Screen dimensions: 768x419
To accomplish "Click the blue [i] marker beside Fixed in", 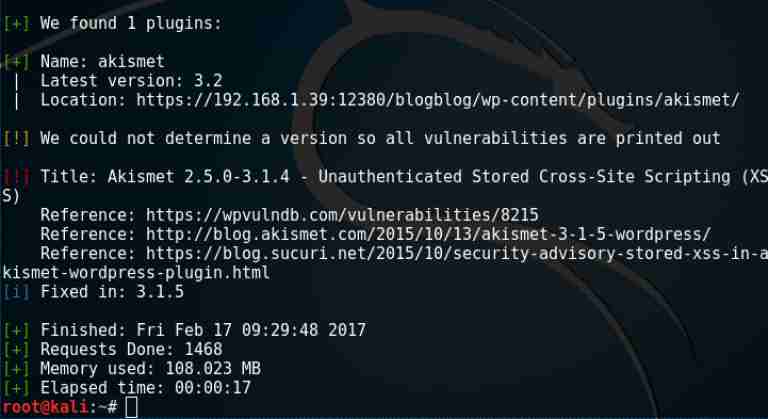I will (16, 291).
